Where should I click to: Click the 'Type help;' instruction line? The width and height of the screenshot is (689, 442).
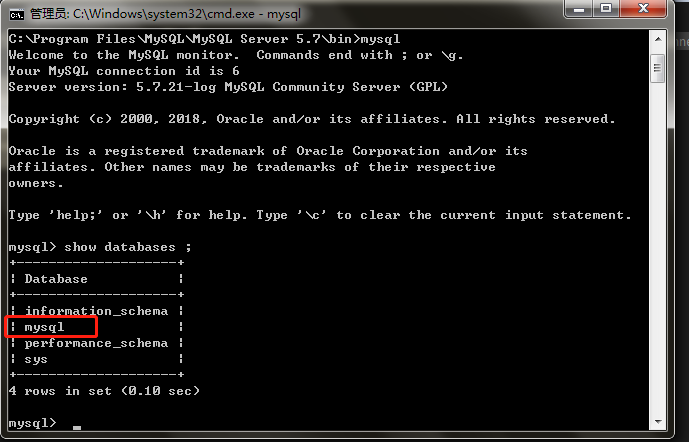coord(320,215)
